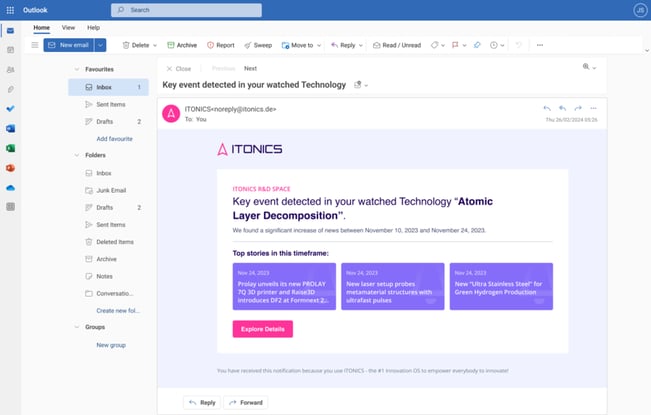Launch OneDrive cloud icon

coord(10,188)
